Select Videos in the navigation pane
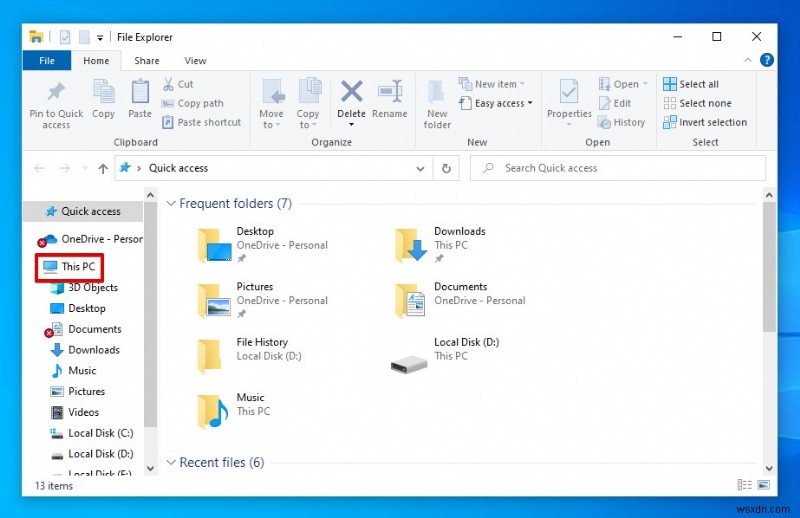The width and height of the screenshot is (800, 518). pos(74,412)
